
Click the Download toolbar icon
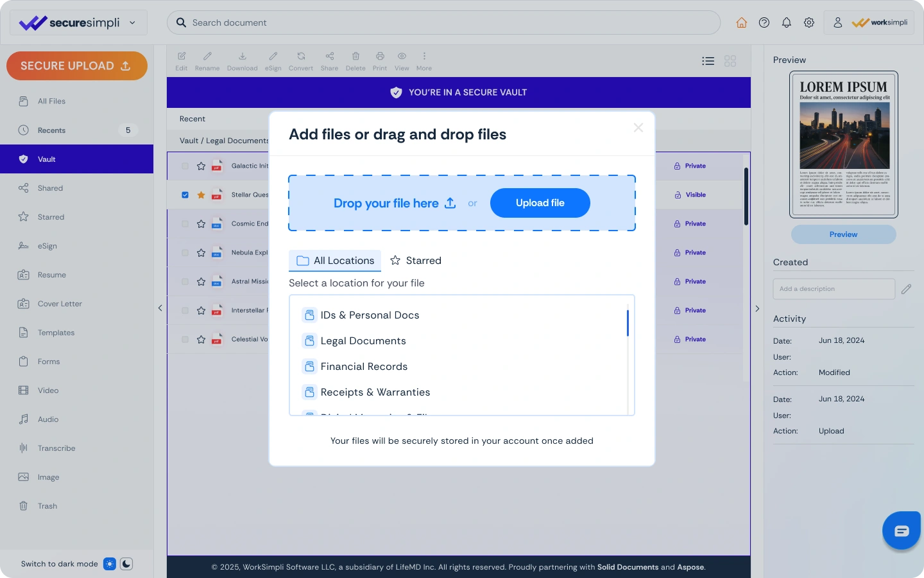pyautogui.click(x=242, y=61)
